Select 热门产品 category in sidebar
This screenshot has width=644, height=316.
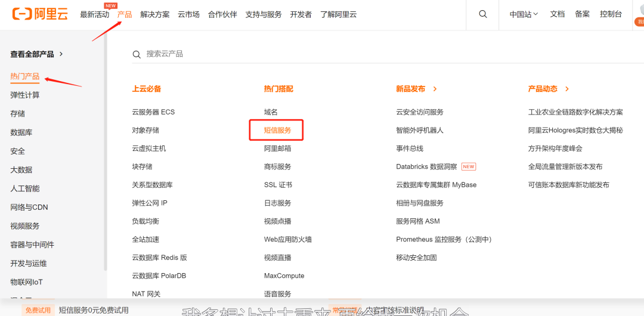click(x=24, y=76)
